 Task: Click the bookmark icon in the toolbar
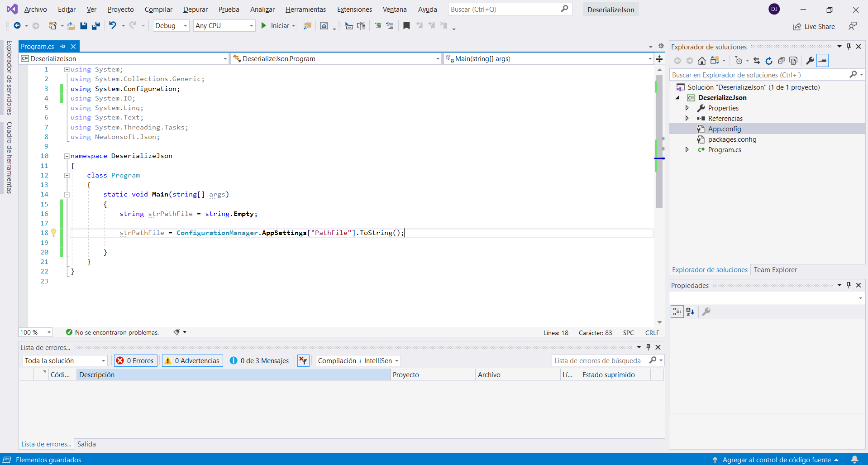pyautogui.click(x=406, y=26)
